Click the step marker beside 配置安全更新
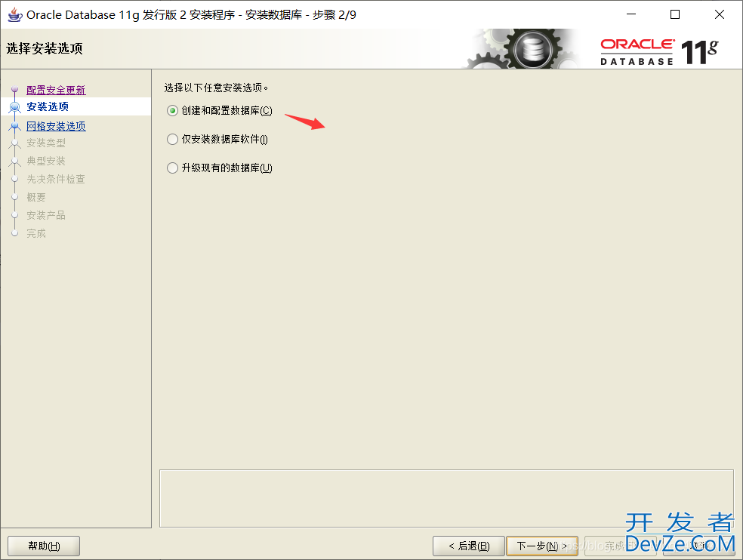Screen dimensions: 743x560 click(14, 89)
